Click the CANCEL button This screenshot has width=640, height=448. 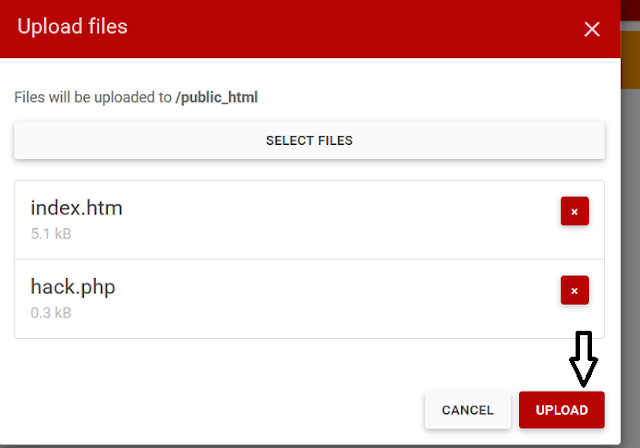[467, 410]
